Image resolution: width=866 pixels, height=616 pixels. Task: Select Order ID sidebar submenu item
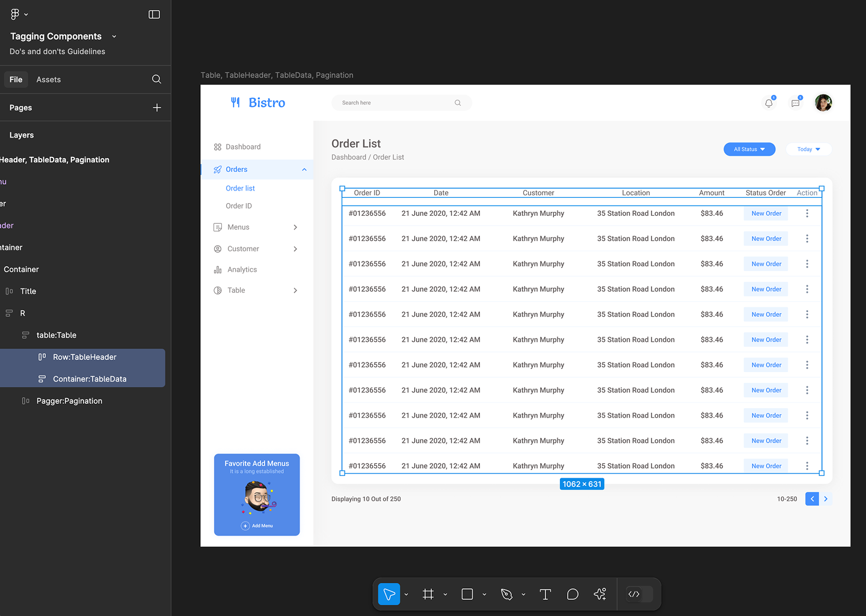click(239, 206)
